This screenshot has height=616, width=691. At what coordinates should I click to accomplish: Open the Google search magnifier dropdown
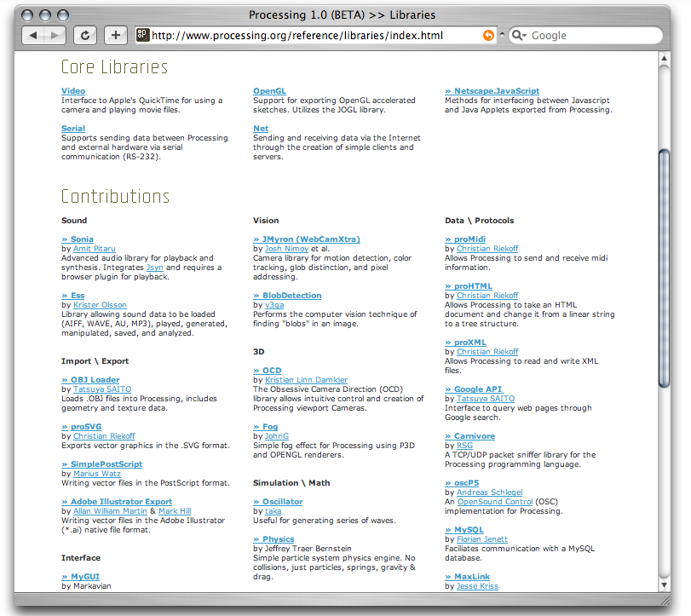click(519, 36)
